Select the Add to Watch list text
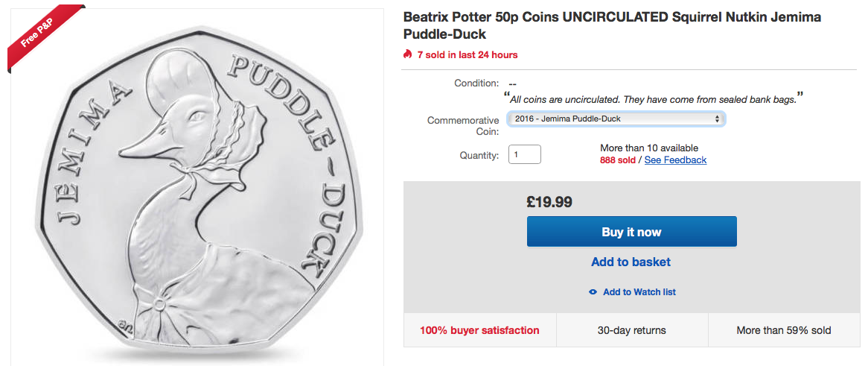This screenshot has height=366, width=868. point(639,292)
